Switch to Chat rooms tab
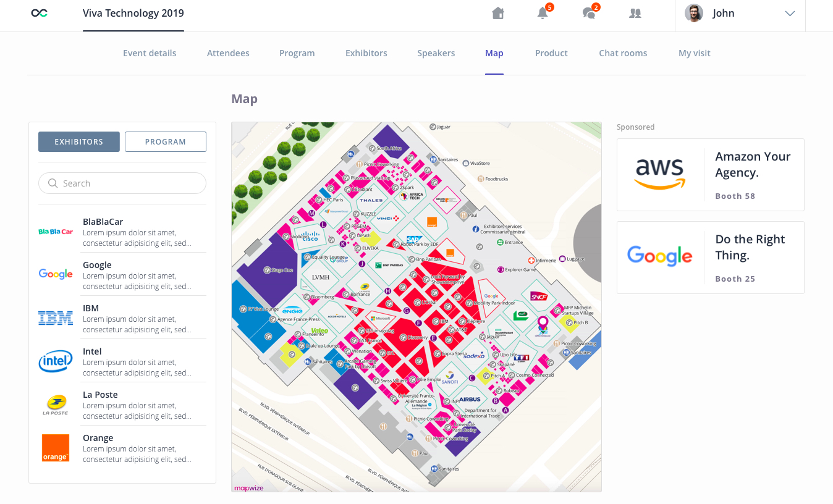 pyautogui.click(x=623, y=53)
